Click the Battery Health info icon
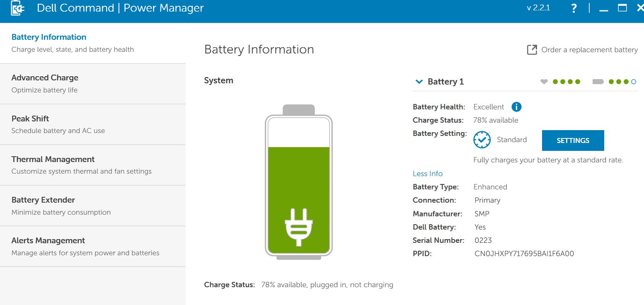 [x=516, y=107]
